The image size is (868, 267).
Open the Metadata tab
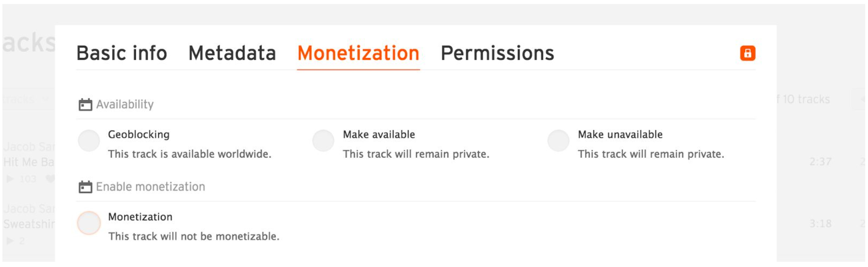click(x=233, y=53)
